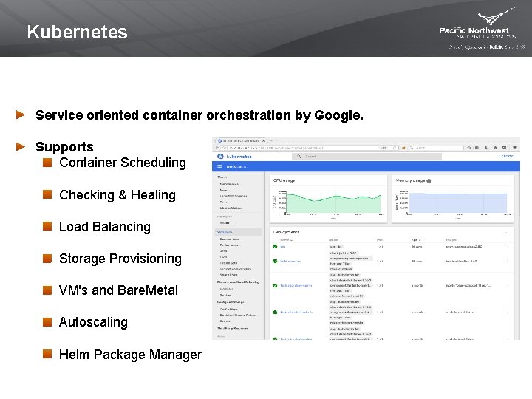Open Services in the sidebar

pyautogui.click(x=226, y=295)
